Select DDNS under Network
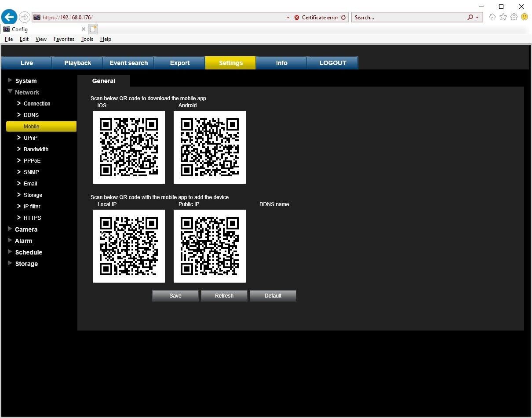The image size is (532, 418). pyautogui.click(x=31, y=115)
